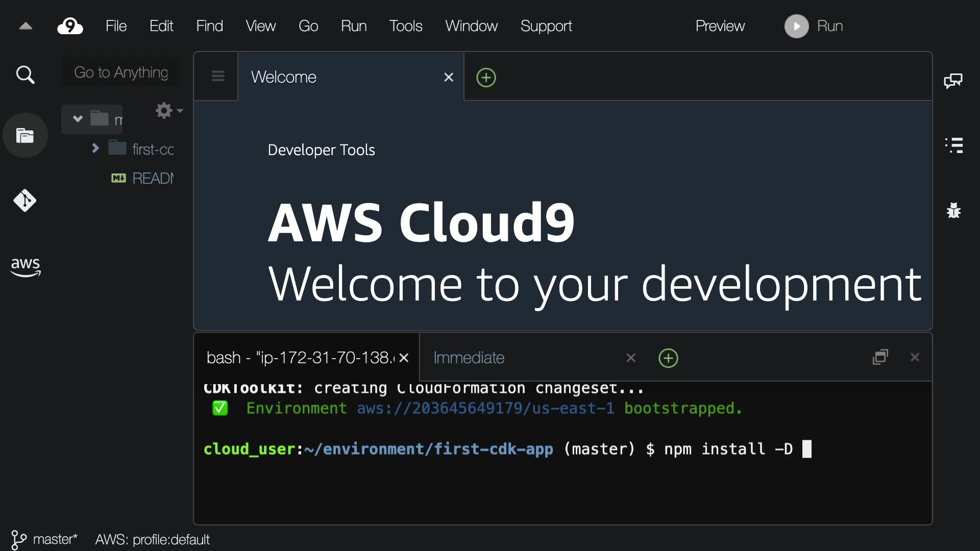Open the Source Control git panel

[25, 201]
